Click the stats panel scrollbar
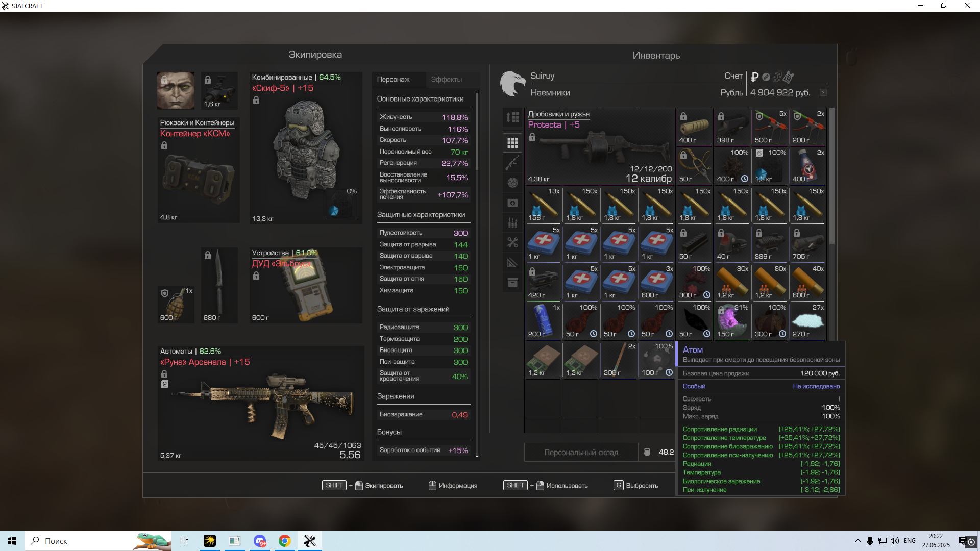The image size is (980, 551). [x=477, y=132]
